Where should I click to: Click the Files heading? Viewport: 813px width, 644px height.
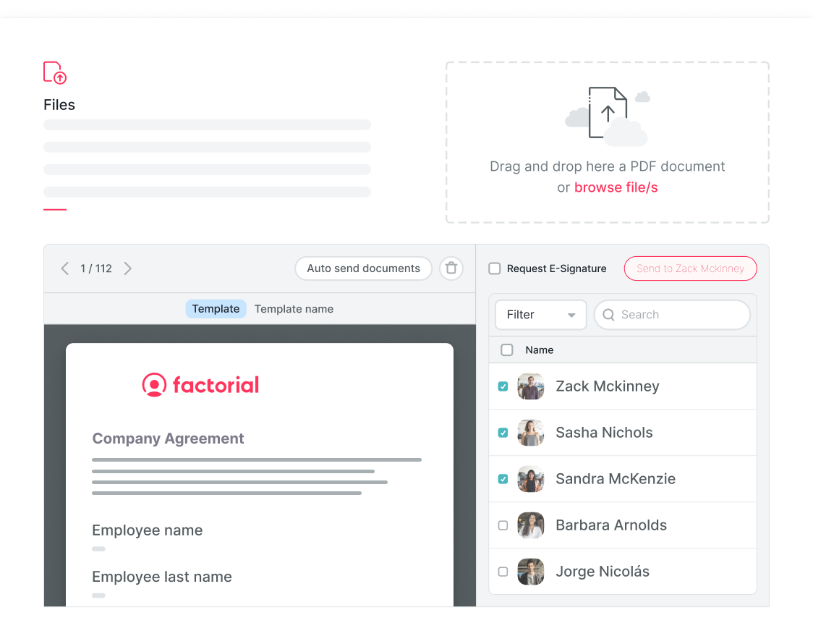coord(59,105)
